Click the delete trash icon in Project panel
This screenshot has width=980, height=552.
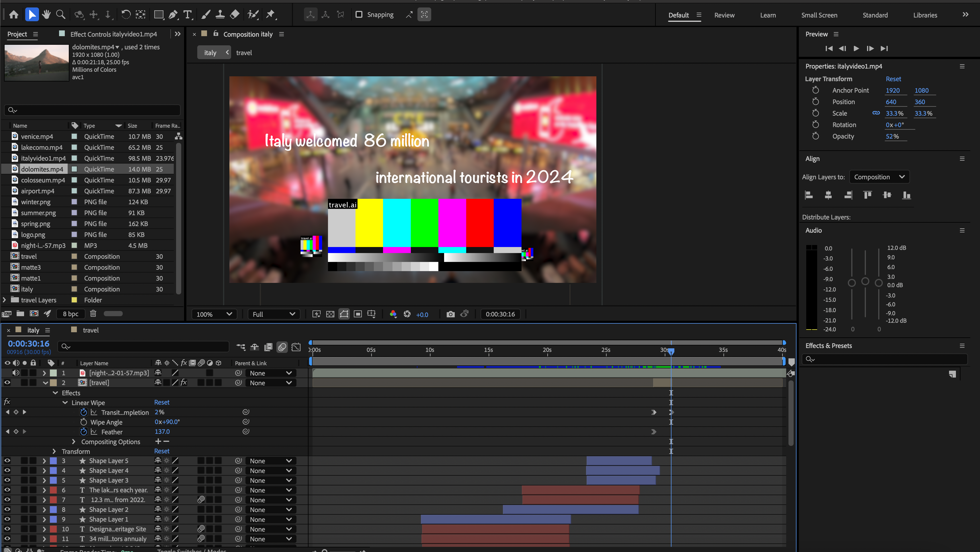[93, 313]
